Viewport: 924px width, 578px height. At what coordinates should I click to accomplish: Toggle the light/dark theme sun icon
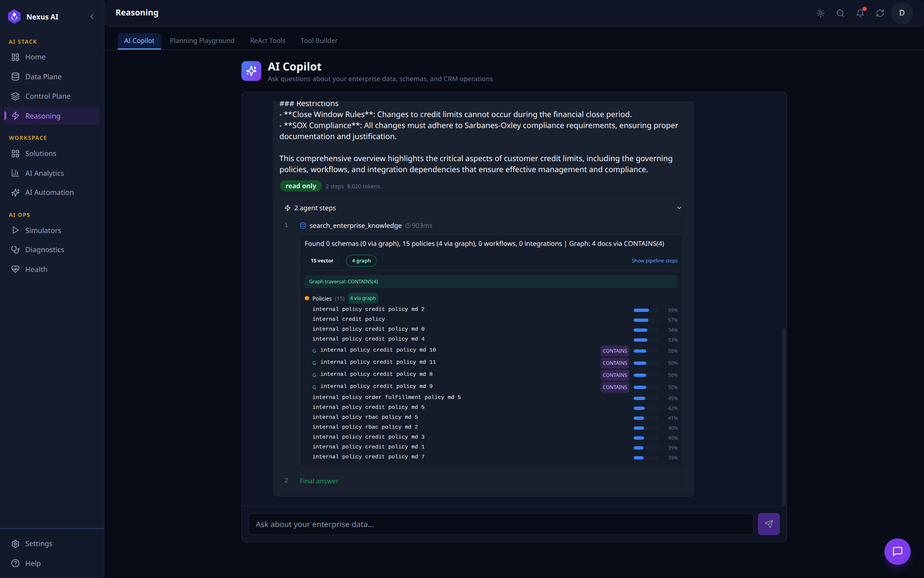pos(821,13)
